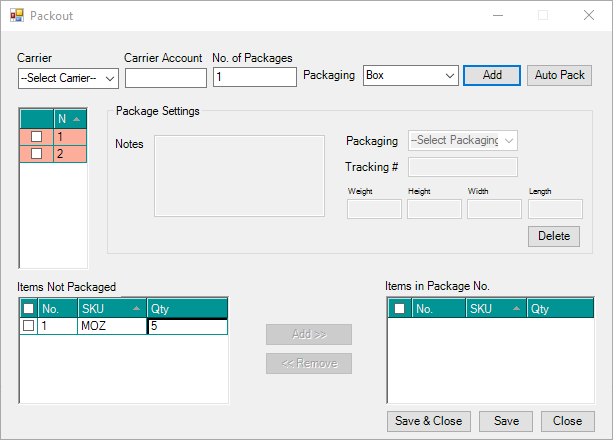Click Save & Close button
The height and width of the screenshot is (440, 613).
(x=428, y=421)
